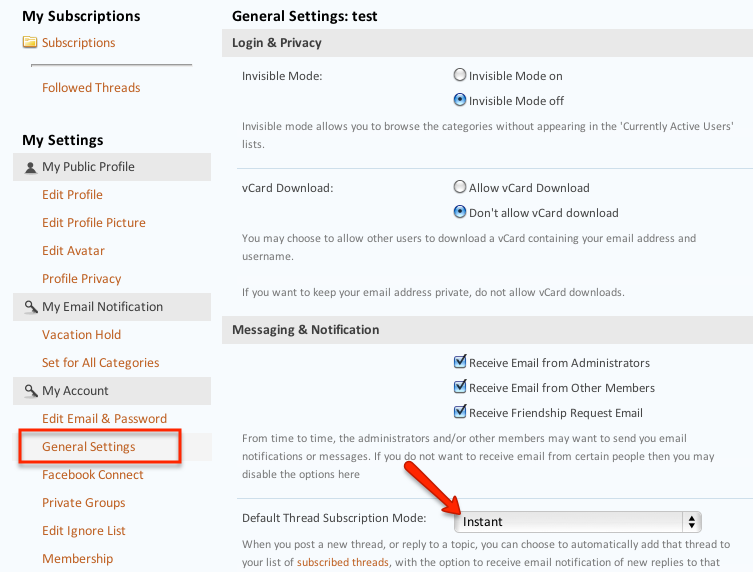This screenshot has width=753, height=572.
Task: Open the General Settings menu item
Action: [89, 447]
